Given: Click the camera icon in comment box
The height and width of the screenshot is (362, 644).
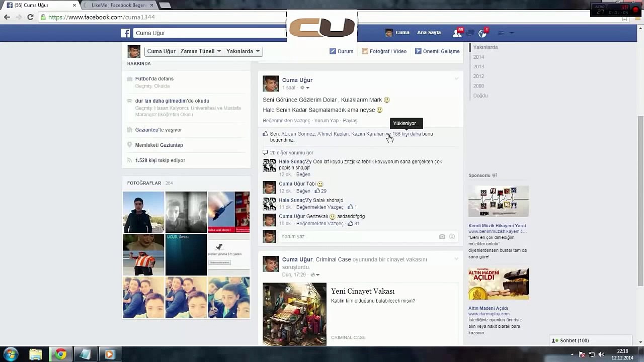Looking at the screenshot, I should (x=442, y=236).
